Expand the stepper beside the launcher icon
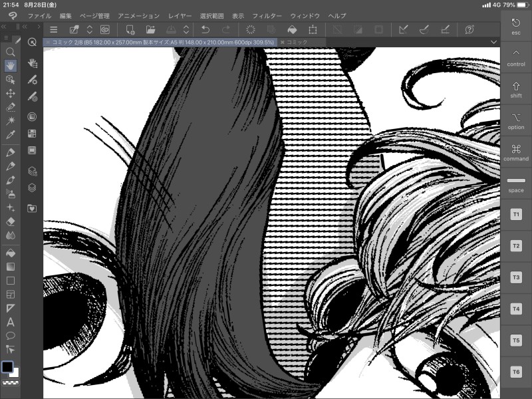This screenshot has height=399, width=532. coord(90,29)
